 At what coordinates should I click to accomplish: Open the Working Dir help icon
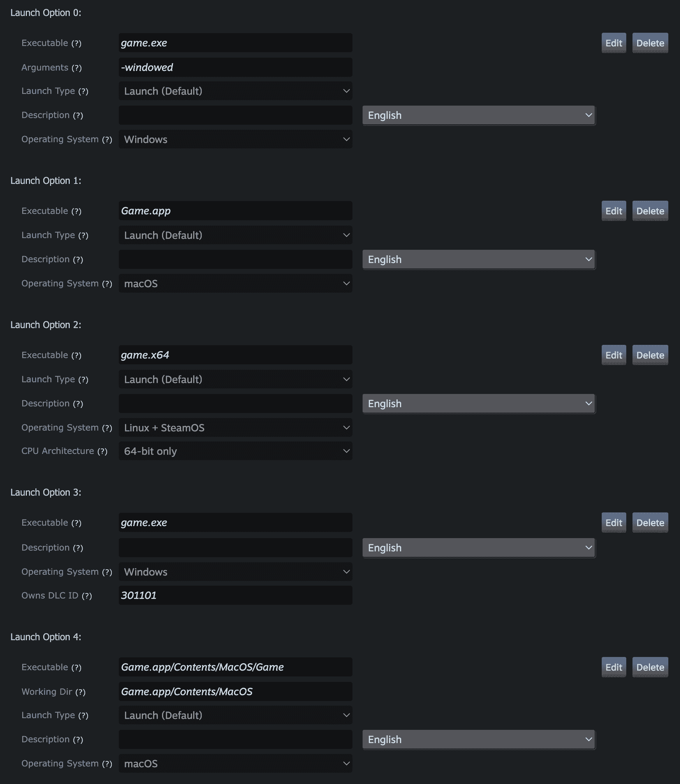(81, 692)
